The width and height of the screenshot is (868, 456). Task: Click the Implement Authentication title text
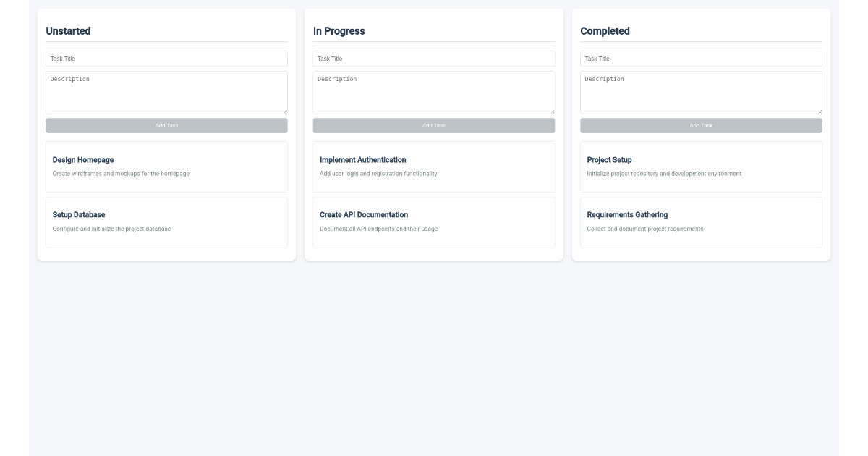click(363, 159)
